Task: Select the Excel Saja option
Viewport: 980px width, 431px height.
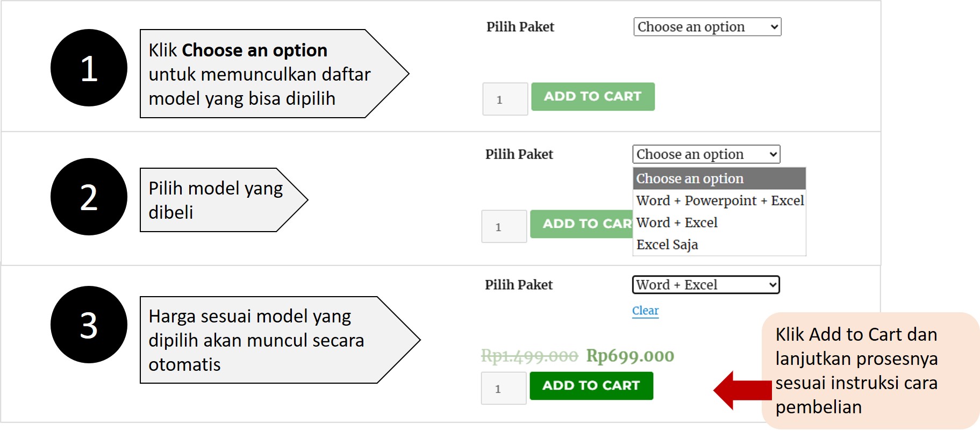Action: 667,245
